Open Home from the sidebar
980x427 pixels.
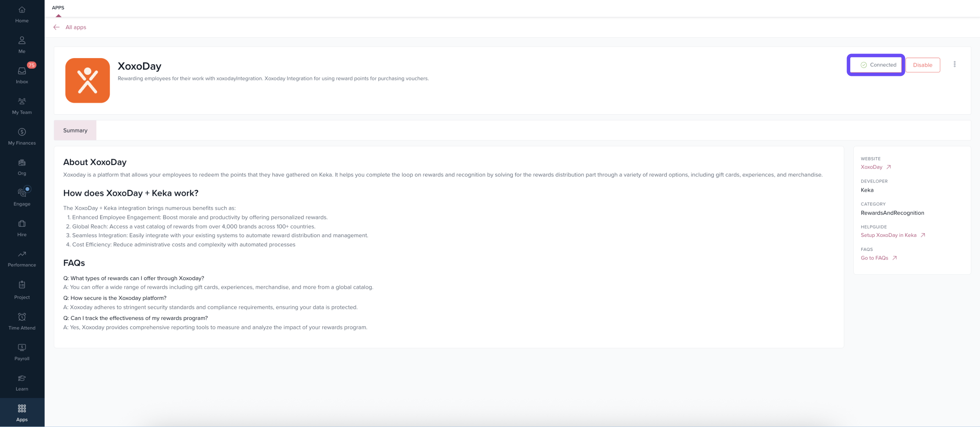tap(22, 14)
